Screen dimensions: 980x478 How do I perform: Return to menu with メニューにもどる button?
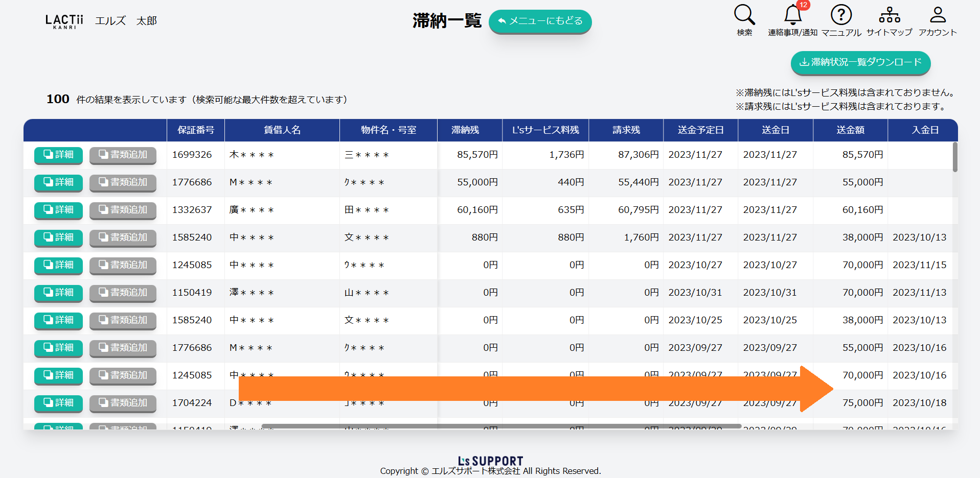540,21
